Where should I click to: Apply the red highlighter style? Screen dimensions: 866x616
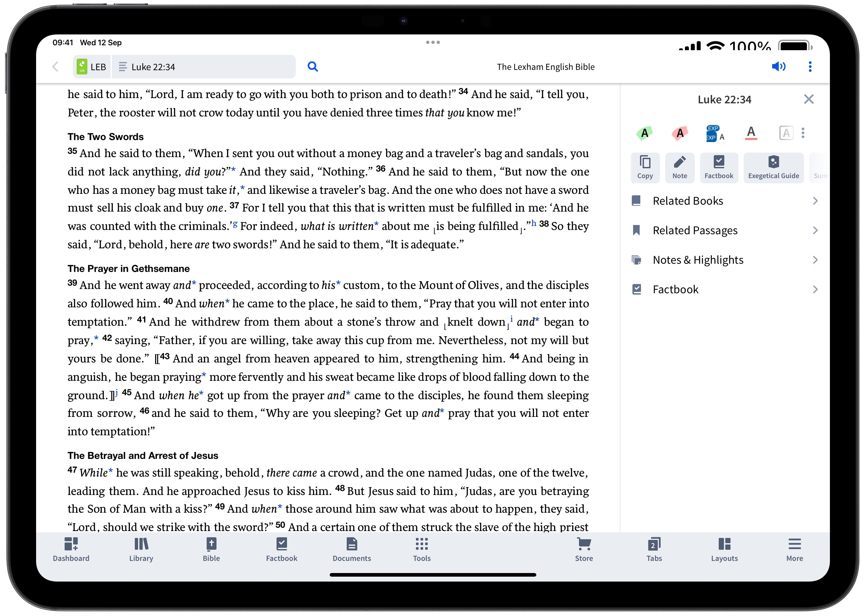coord(680,133)
